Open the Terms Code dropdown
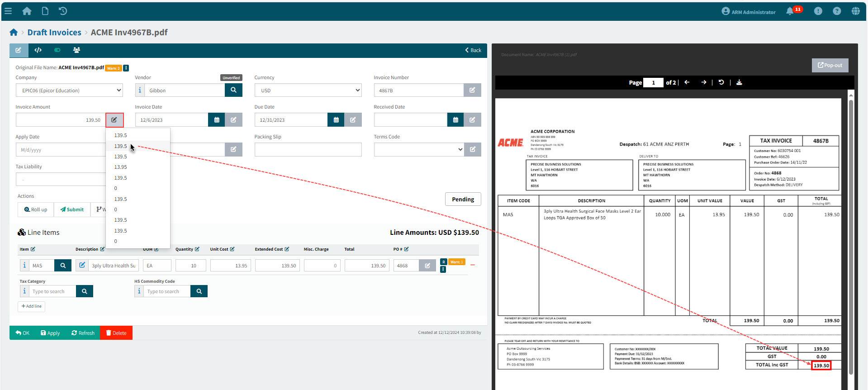Viewport: 868px width, 390px height. (x=419, y=149)
